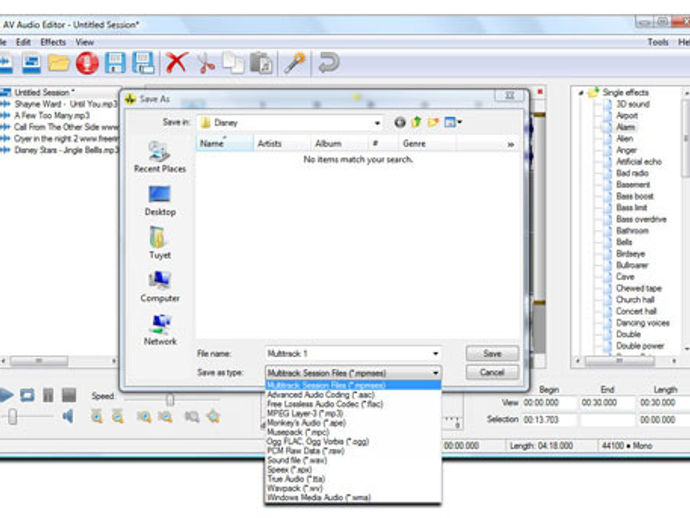
Task: Select the Bass boost effect
Action: pos(634,196)
